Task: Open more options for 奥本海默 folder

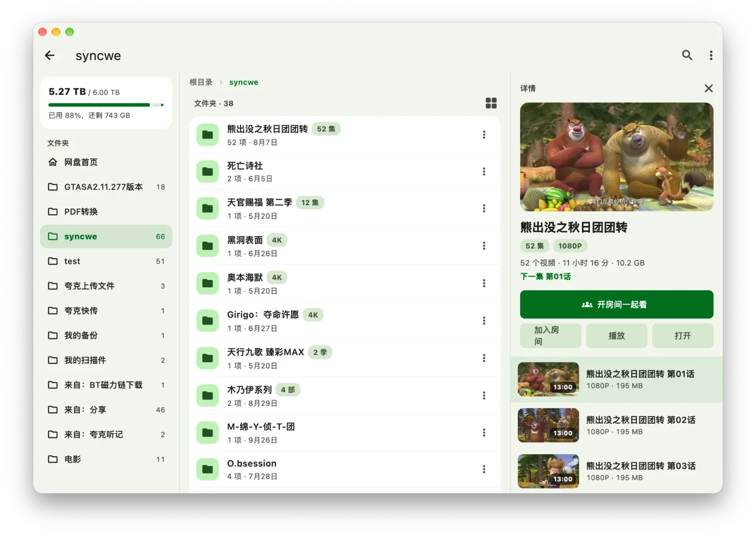Action: (484, 283)
